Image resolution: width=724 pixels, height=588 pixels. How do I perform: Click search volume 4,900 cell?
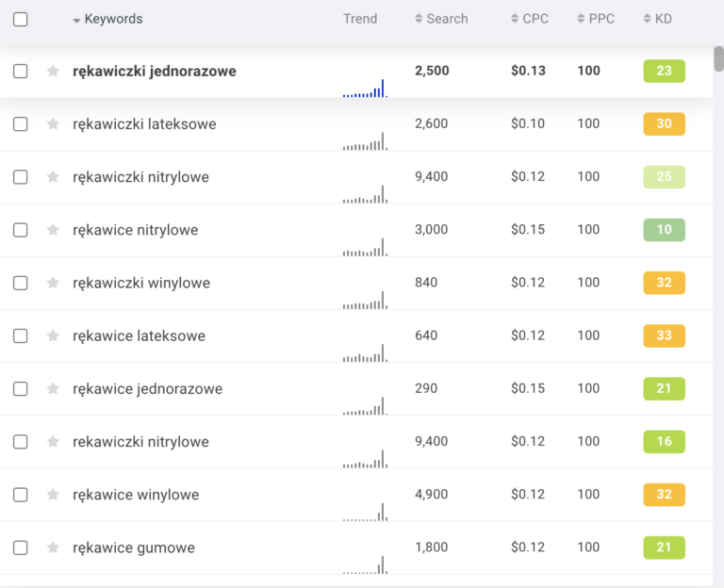click(x=431, y=495)
